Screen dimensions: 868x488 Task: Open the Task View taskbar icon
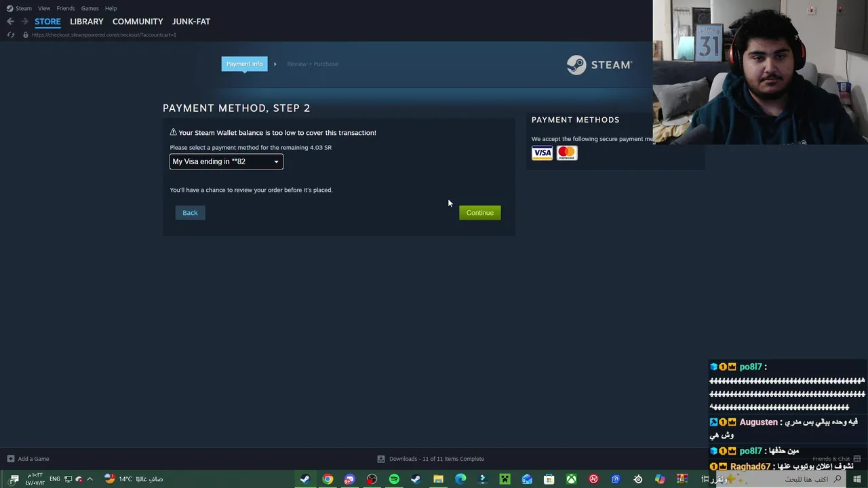tap(705, 479)
